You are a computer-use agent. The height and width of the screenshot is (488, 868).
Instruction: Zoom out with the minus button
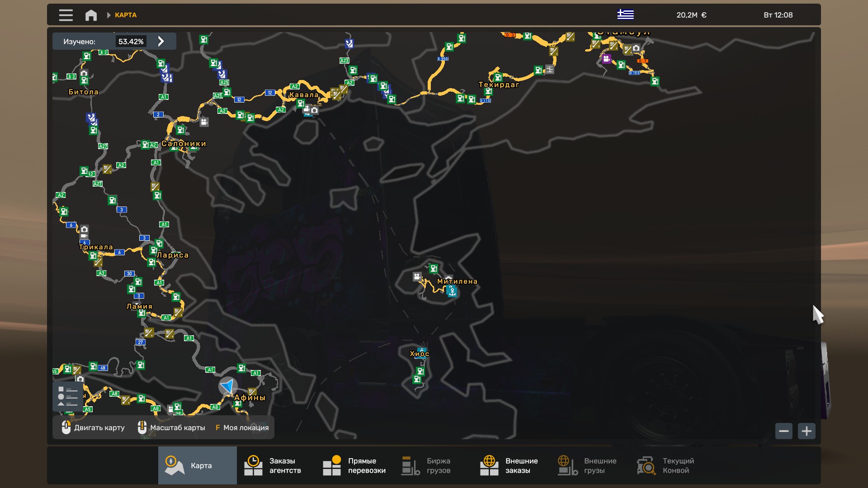[x=784, y=431]
